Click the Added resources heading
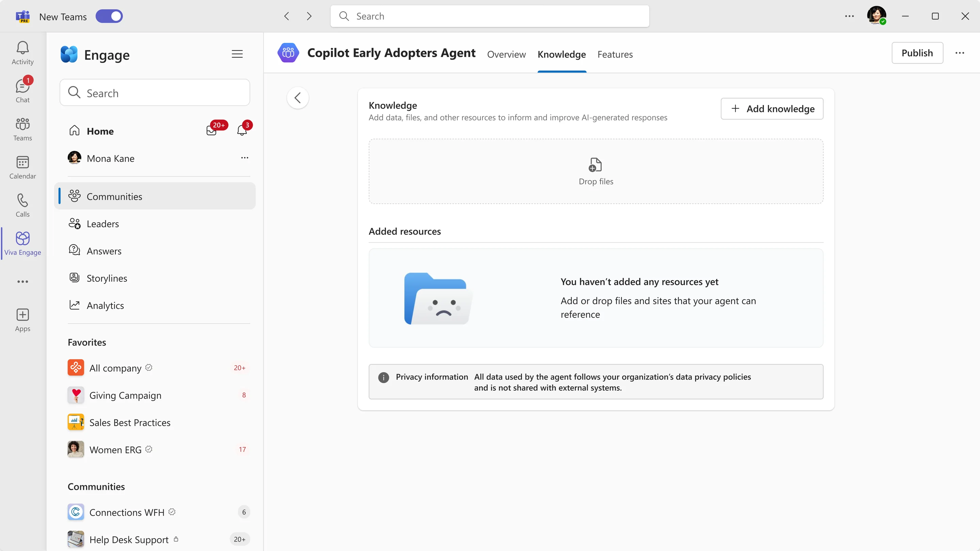 pyautogui.click(x=404, y=231)
